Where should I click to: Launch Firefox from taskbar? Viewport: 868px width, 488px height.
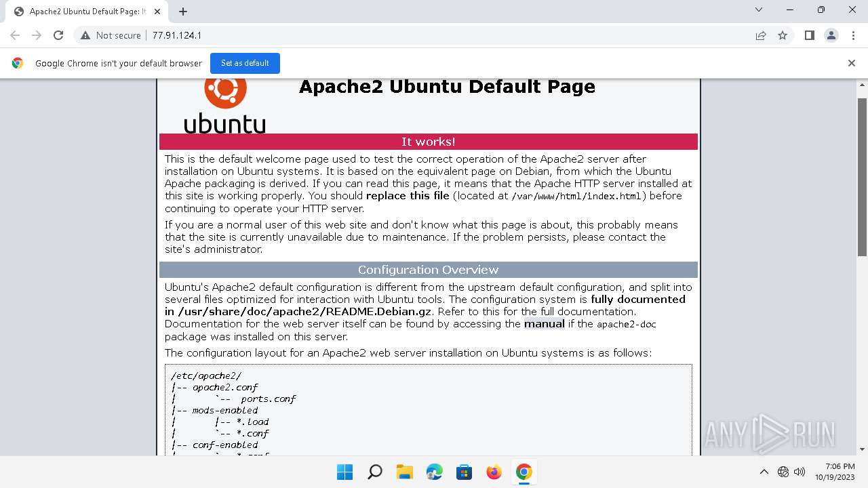(x=494, y=472)
